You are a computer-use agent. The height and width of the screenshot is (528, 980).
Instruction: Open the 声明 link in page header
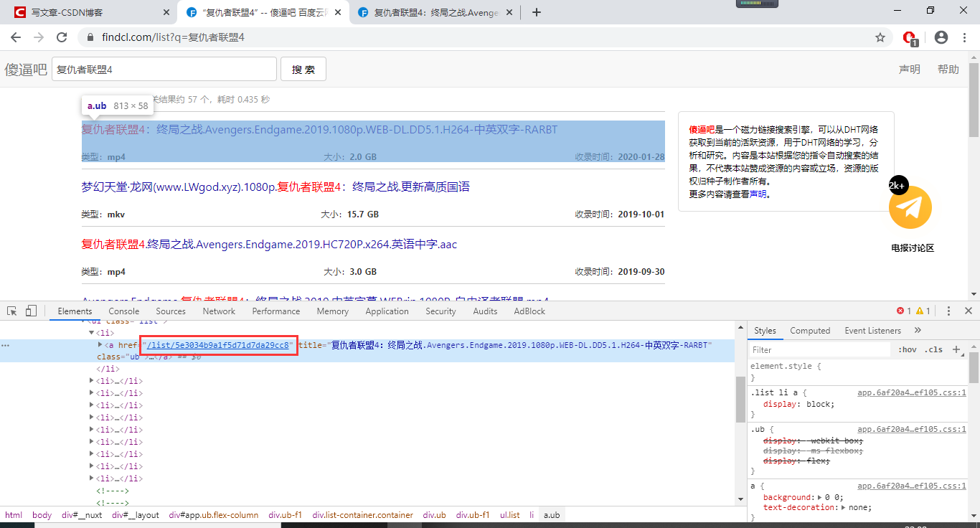pyautogui.click(x=910, y=69)
